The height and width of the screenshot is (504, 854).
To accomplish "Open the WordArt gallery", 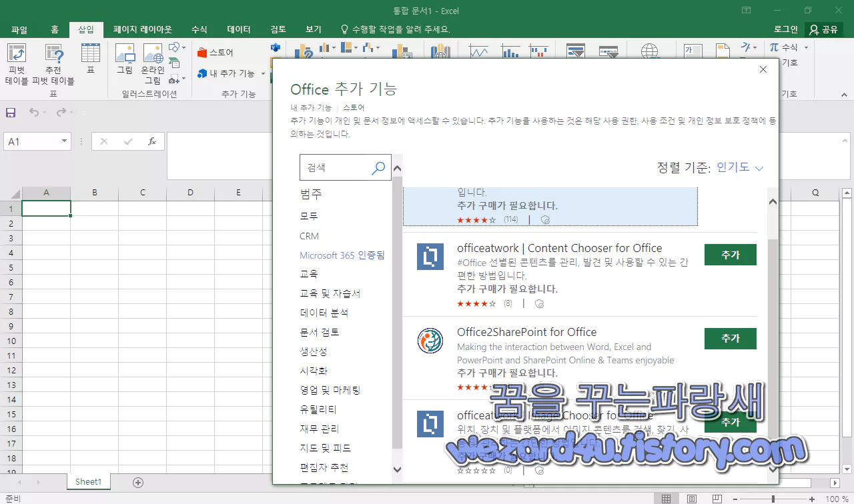I will (750, 47).
